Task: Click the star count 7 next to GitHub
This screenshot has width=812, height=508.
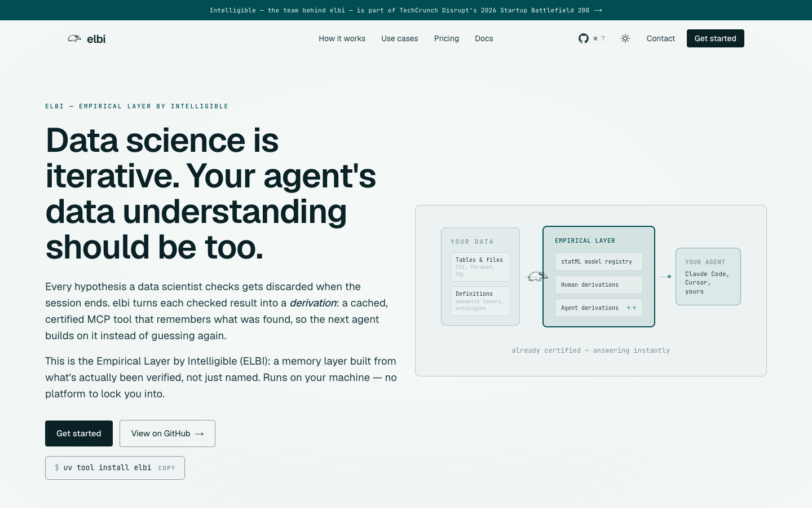Action: [599, 38]
